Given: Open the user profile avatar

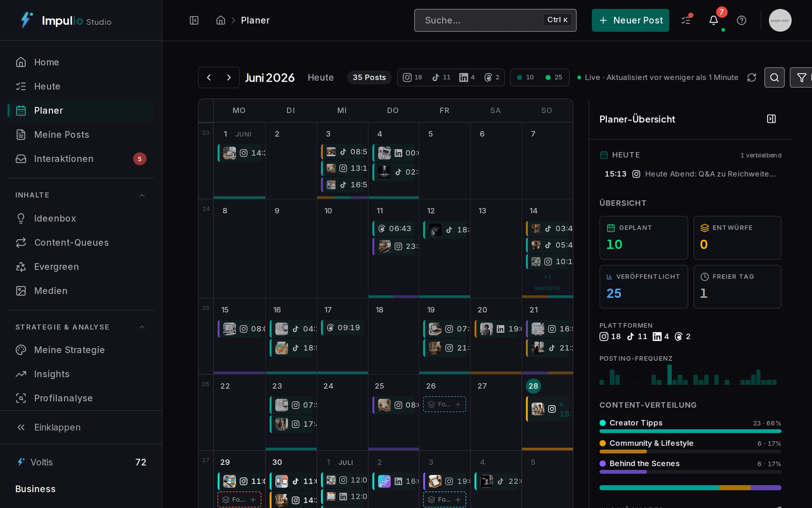Looking at the screenshot, I should click(780, 20).
